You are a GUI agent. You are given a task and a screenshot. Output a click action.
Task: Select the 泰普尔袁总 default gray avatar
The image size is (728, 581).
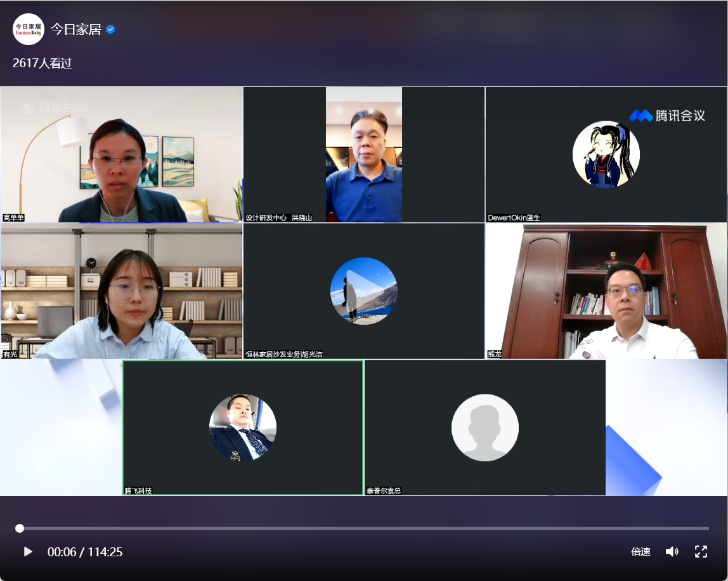tap(485, 428)
